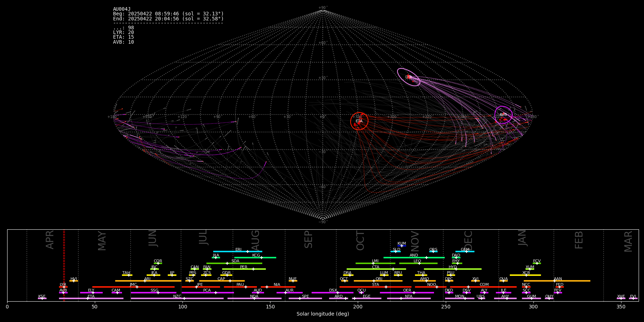
Task: Click the NZC shower label in timeline
Action: point(177,297)
